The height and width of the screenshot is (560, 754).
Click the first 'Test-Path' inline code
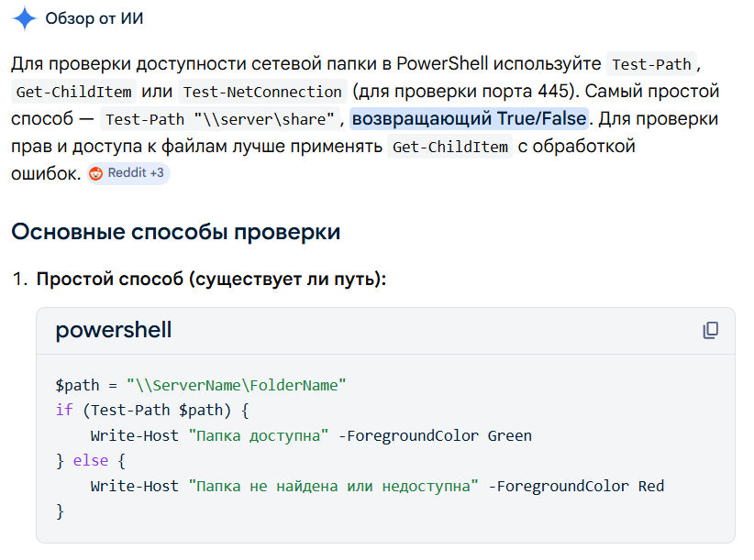click(x=651, y=64)
